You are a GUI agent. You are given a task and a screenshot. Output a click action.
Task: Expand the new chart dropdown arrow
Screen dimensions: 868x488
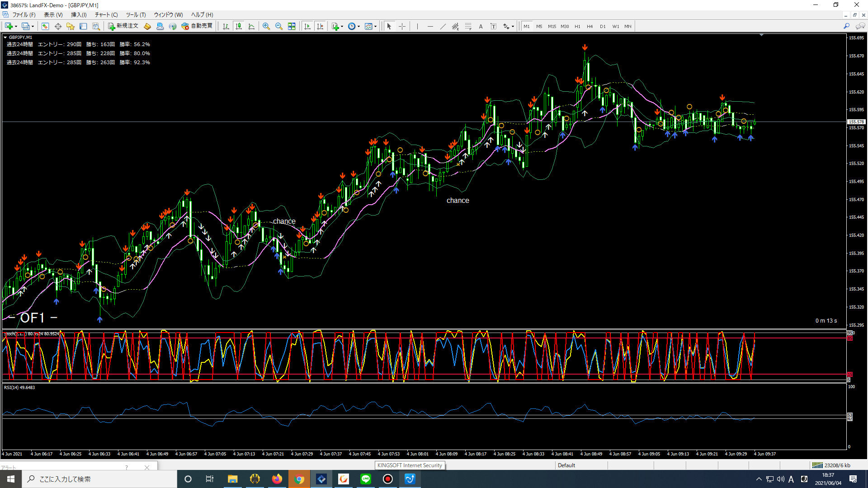[x=16, y=26]
